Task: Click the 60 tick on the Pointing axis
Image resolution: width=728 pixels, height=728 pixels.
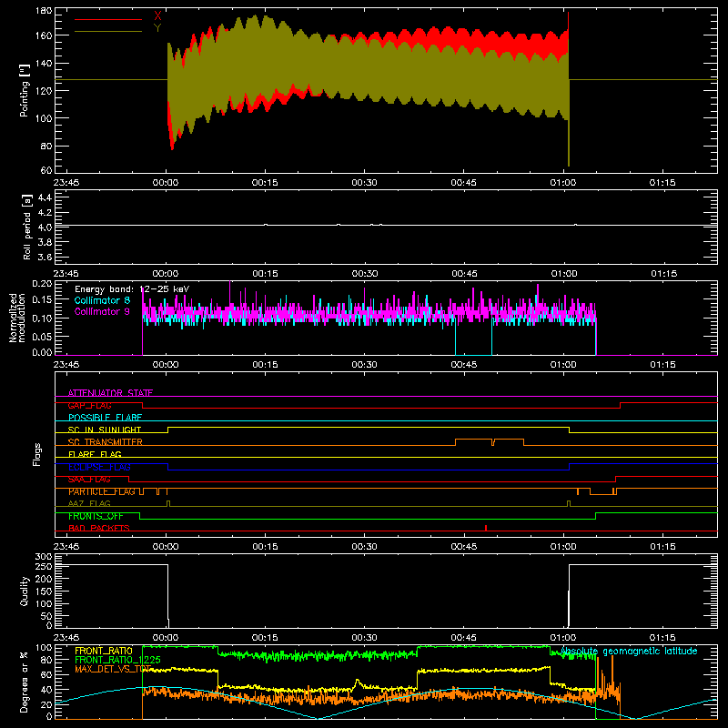Action: [46, 170]
